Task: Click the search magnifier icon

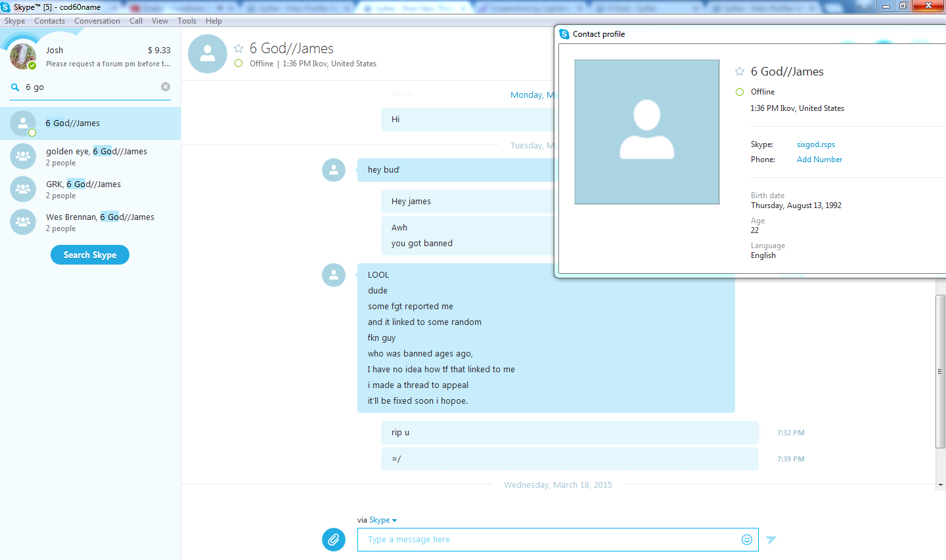Action: point(15,87)
